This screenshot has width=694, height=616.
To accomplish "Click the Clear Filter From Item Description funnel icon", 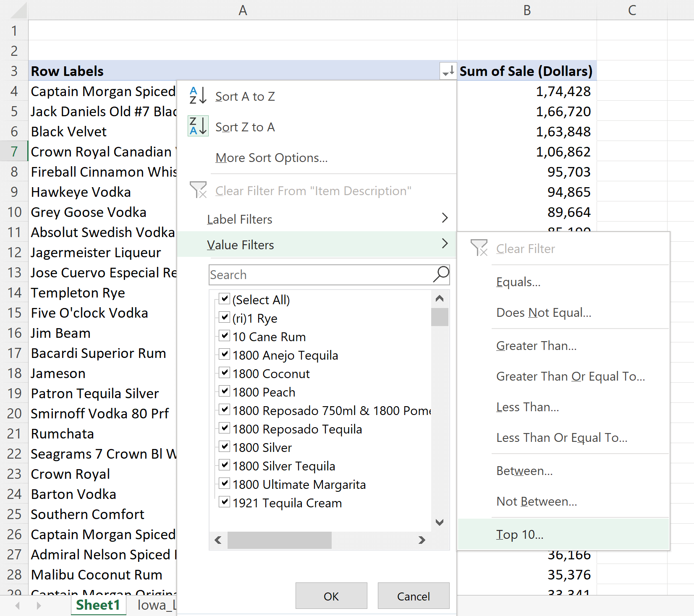I will [x=198, y=190].
